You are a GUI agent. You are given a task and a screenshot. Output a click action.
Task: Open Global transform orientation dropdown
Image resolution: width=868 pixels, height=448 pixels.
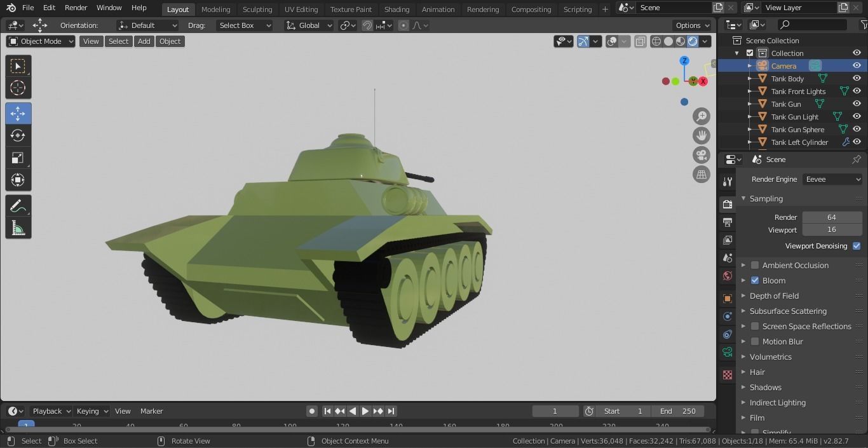tap(309, 25)
